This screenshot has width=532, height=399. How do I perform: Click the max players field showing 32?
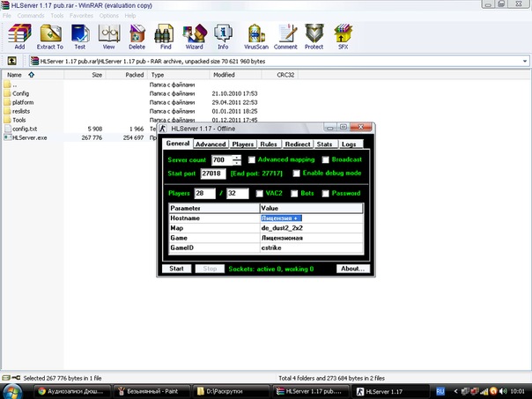tap(238, 194)
